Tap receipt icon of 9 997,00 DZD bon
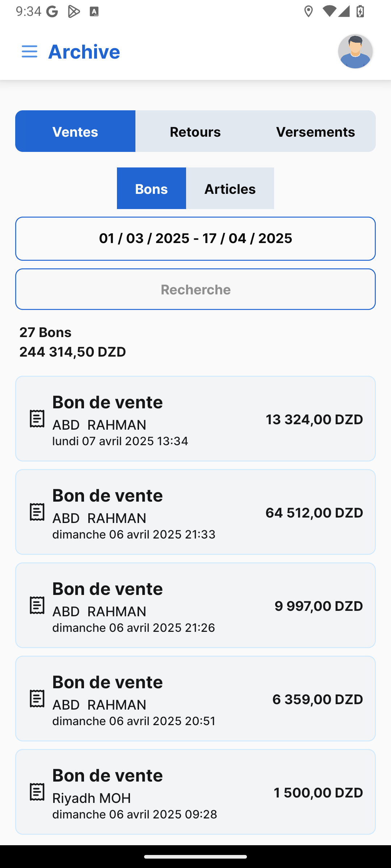Viewport: 391px width, 868px height. coord(37,605)
